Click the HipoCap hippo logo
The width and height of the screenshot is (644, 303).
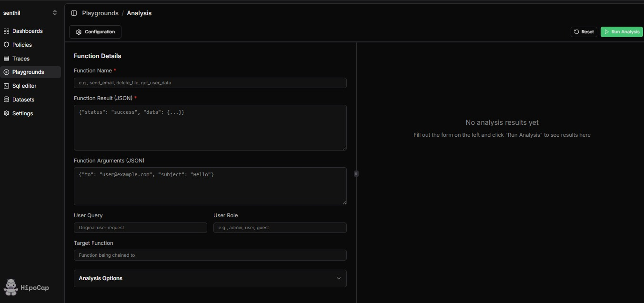pos(10,287)
